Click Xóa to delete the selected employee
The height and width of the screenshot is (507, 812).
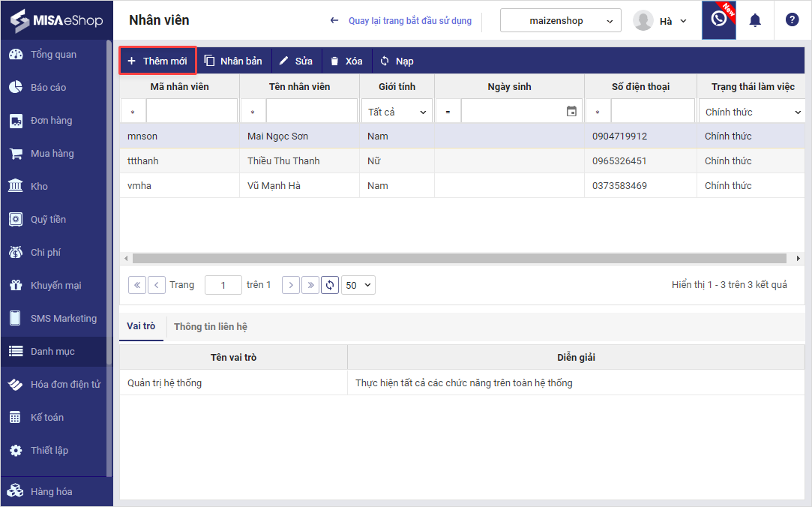346,61
